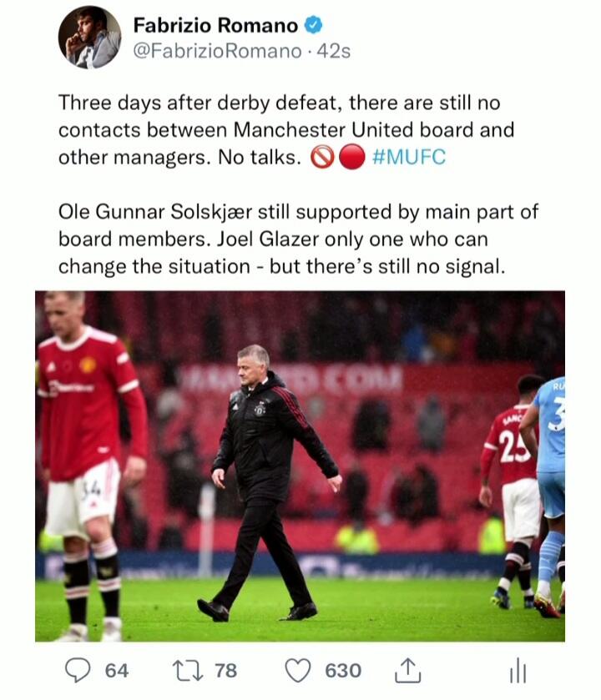Like the tweet with the heart icon
The image size is (601, 700).
point(298,671)
